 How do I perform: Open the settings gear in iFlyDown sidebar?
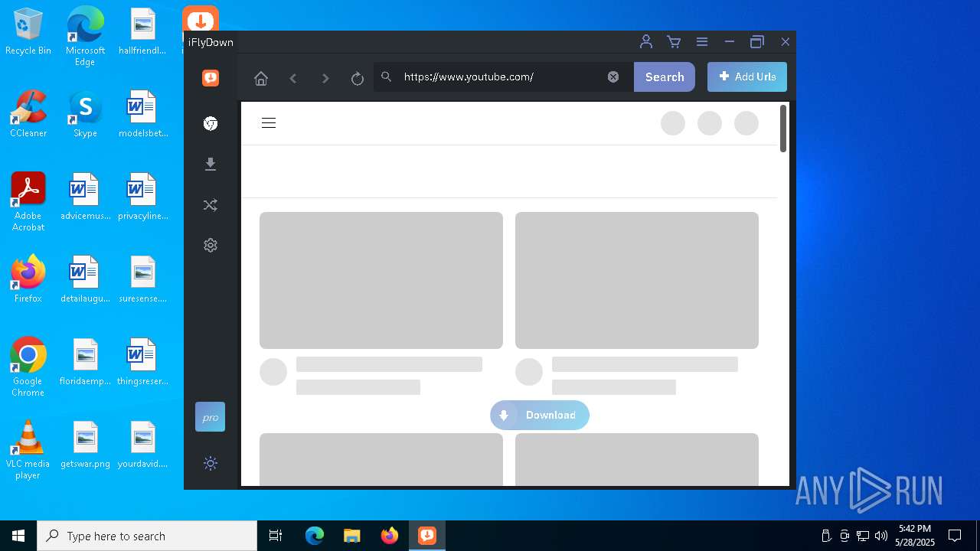(x=211, y=245)
